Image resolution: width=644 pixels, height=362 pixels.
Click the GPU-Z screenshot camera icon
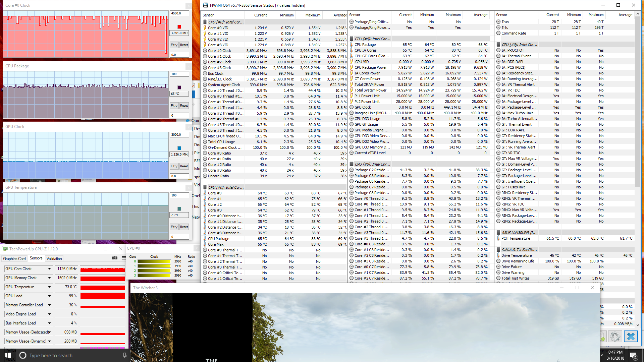pyautogui.click(x=115, y=258)
